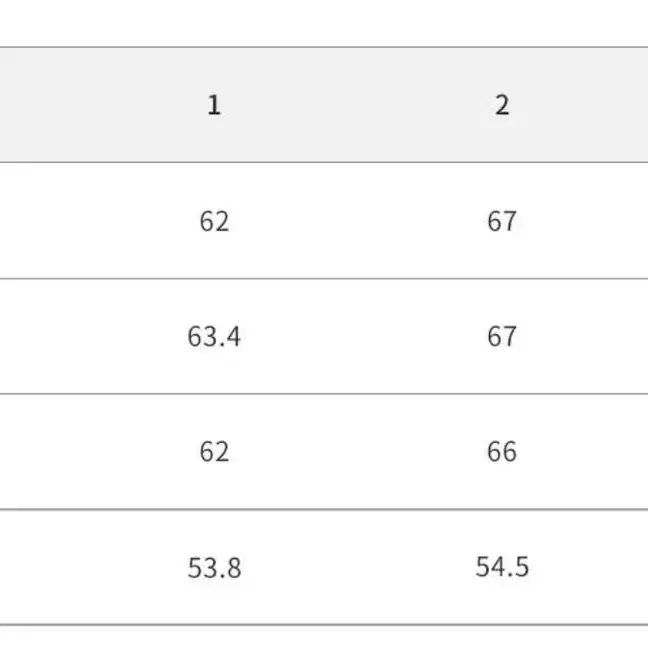This screenshot has height=648, width=648.
Task: Select the cell containing 54.5
Action: coord(502,567)
